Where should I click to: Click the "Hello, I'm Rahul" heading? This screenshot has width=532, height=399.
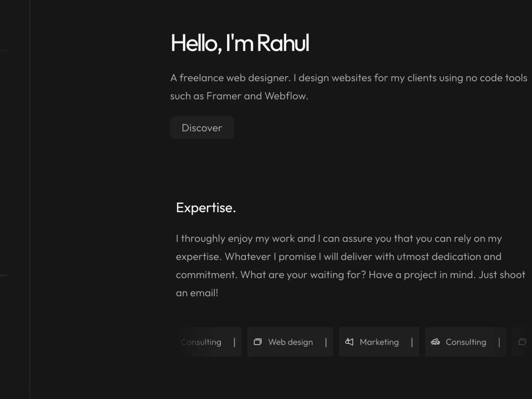[x=240, y=43]
